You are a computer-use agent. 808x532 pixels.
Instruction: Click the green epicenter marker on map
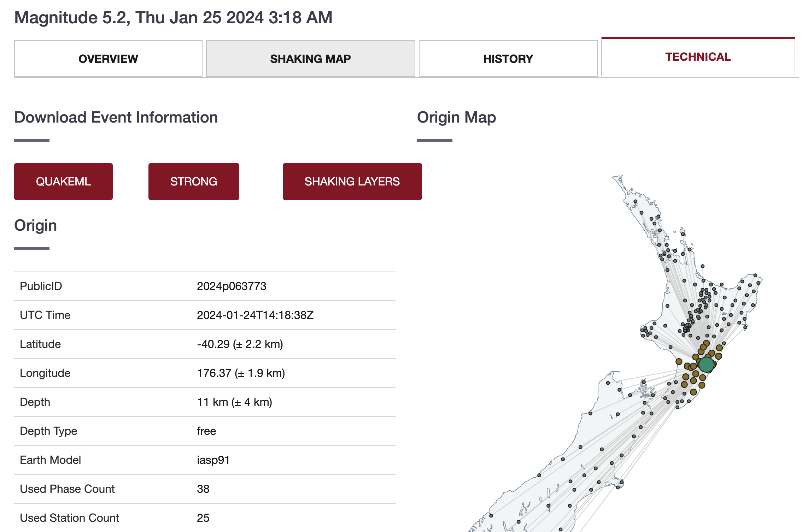[x=706, y=365]
